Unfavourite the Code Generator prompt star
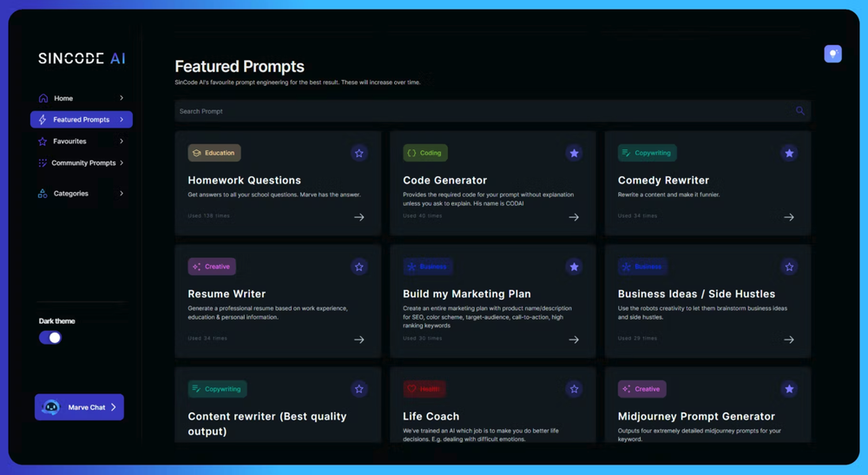This screenshot has height=475, width=868. pyautogui.click(x=574, y=154)
